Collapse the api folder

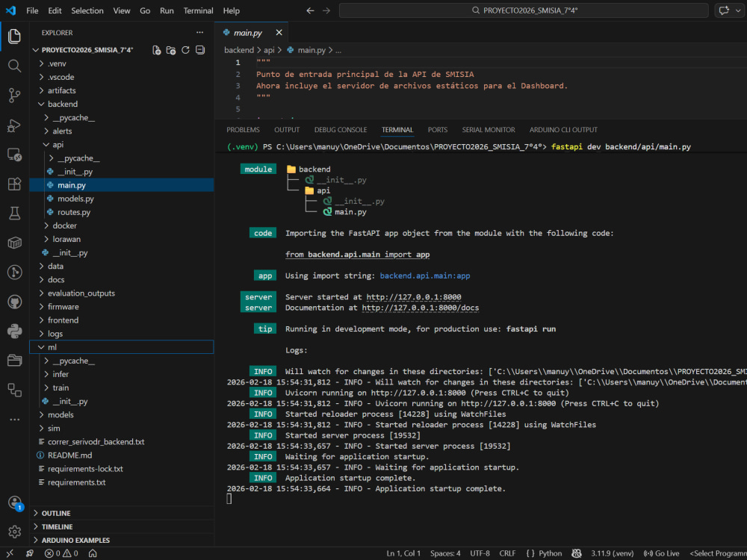click(x=122, y=145)
